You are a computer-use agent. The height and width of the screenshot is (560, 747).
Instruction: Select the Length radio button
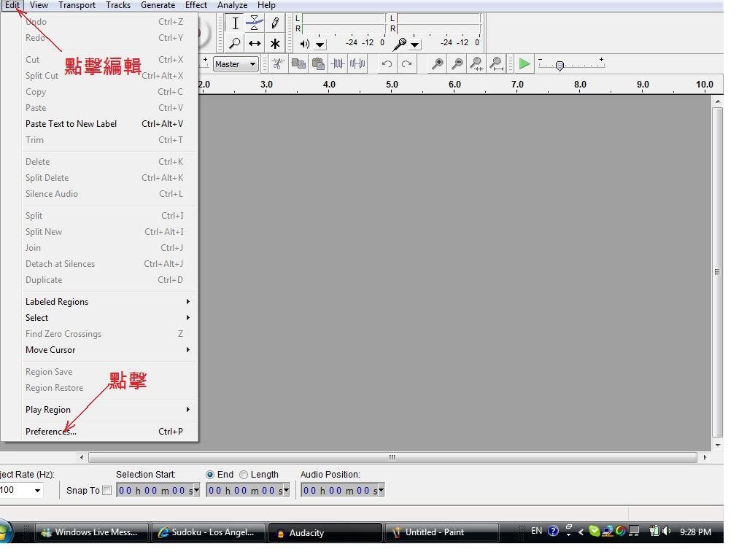click(244, 474)
